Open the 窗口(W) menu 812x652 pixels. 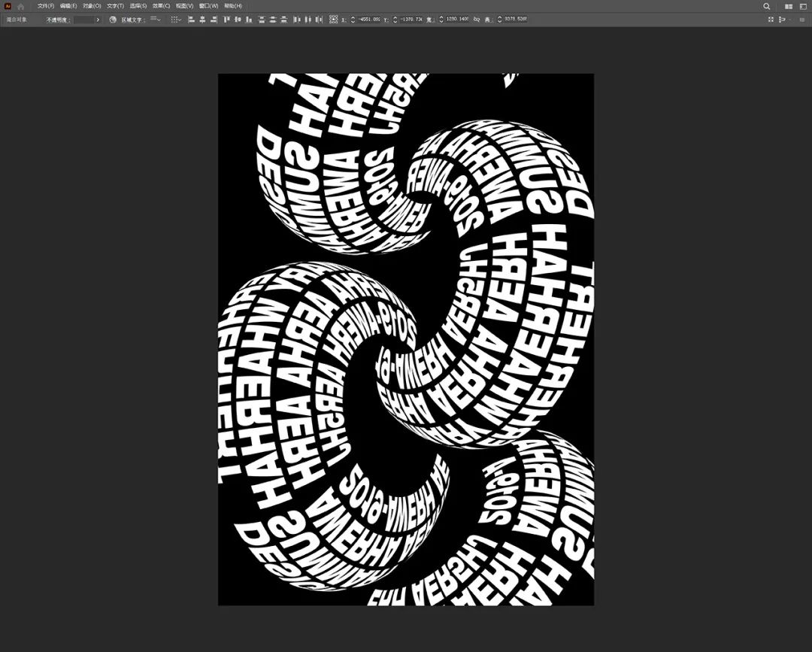click(208, 6)
